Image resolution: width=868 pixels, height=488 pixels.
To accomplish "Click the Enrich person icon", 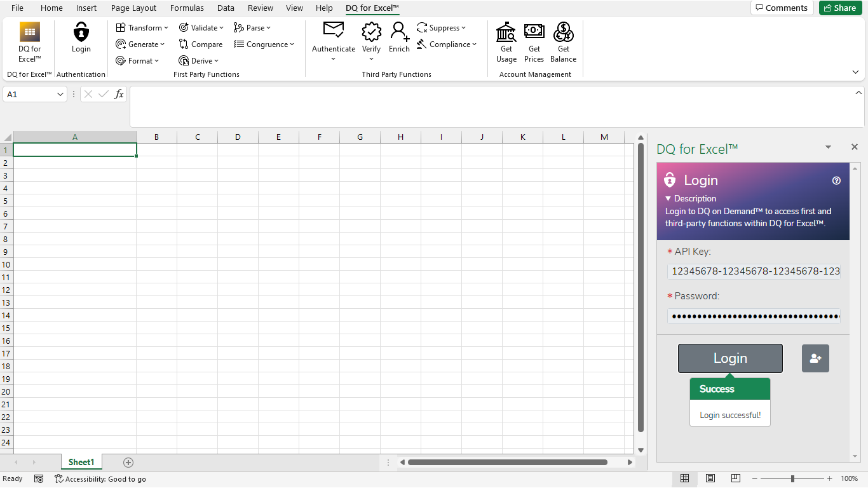I will 399,32.
